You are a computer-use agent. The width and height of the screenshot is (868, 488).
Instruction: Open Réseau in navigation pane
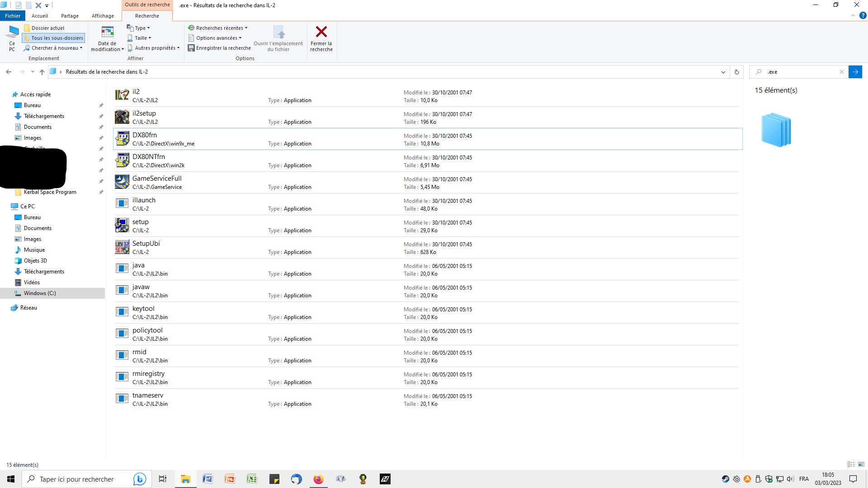[28, 308]
